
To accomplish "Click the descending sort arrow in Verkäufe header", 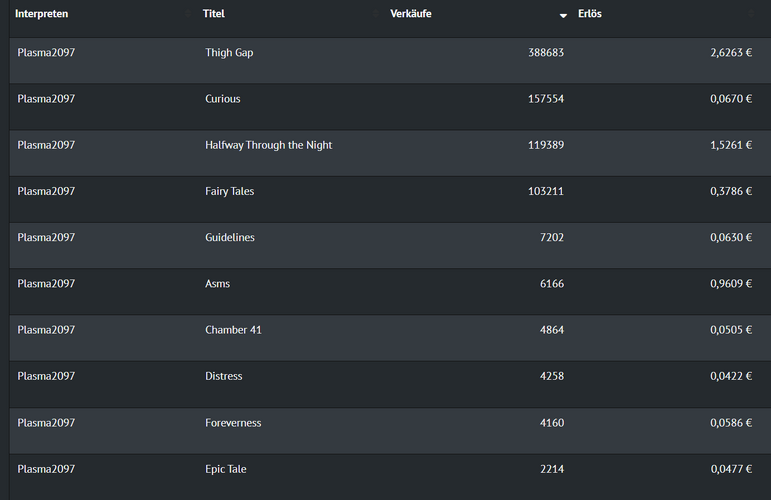I will 563,16.
